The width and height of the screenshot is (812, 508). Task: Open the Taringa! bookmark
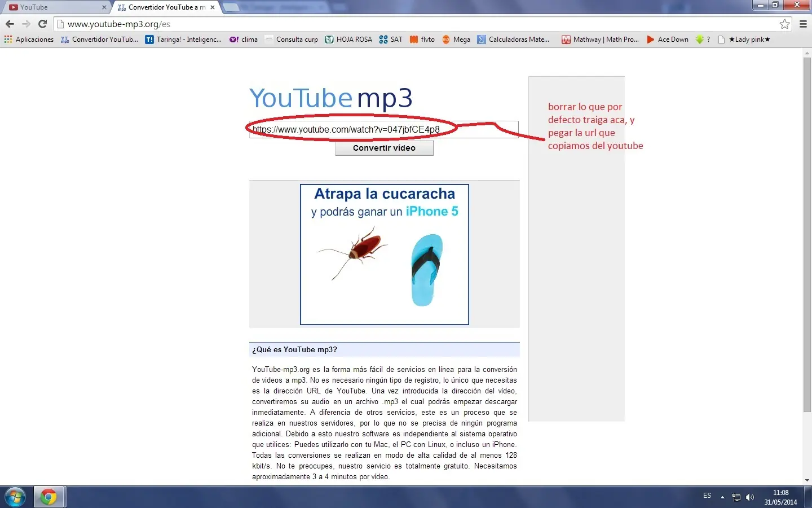click(x=183, y=40)
